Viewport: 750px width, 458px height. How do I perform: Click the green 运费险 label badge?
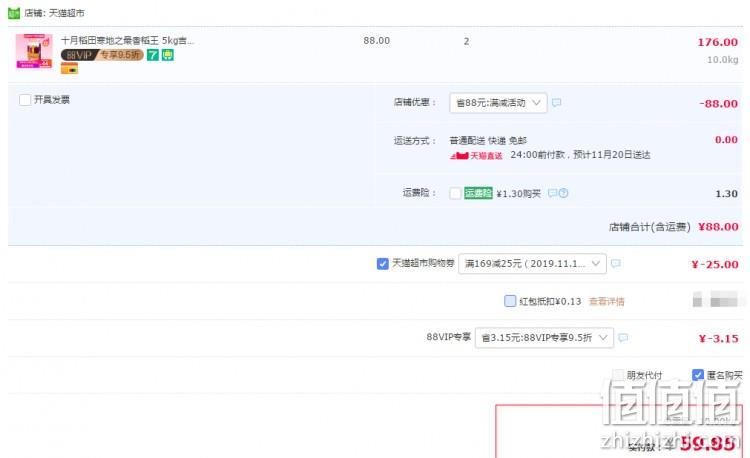click(478, 193)
